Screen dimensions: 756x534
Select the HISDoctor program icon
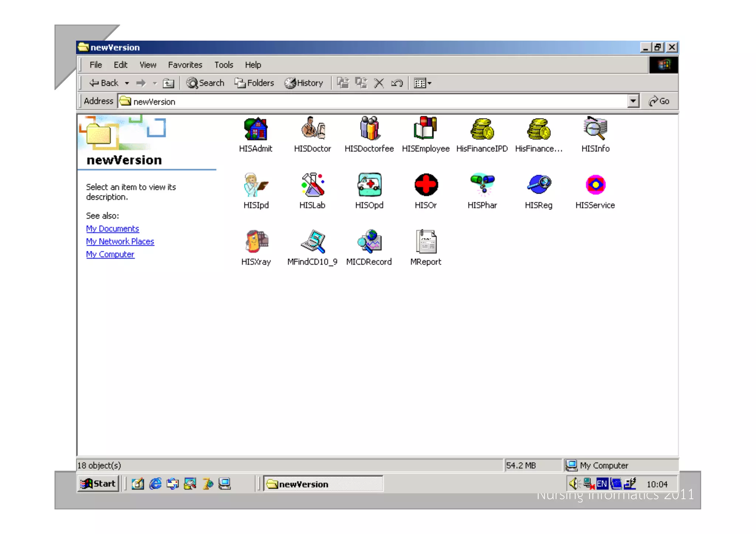(312, 129)
